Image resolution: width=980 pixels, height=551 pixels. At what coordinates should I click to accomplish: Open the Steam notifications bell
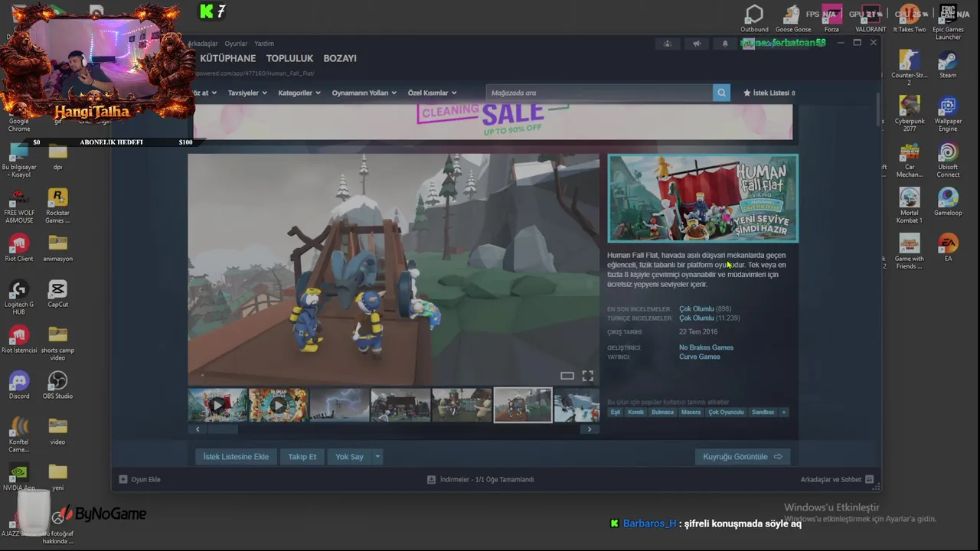pos(725,44)
